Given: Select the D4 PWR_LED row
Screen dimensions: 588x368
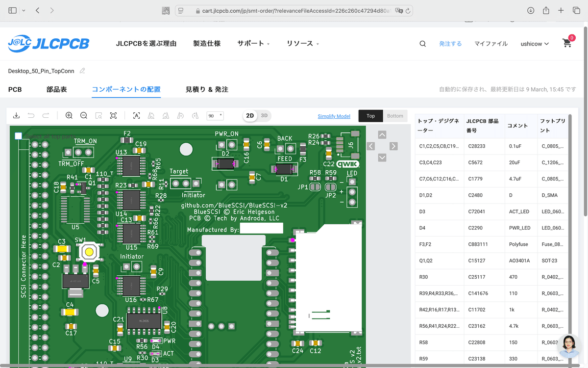Looking at the screenshot, I should [491, 228].
